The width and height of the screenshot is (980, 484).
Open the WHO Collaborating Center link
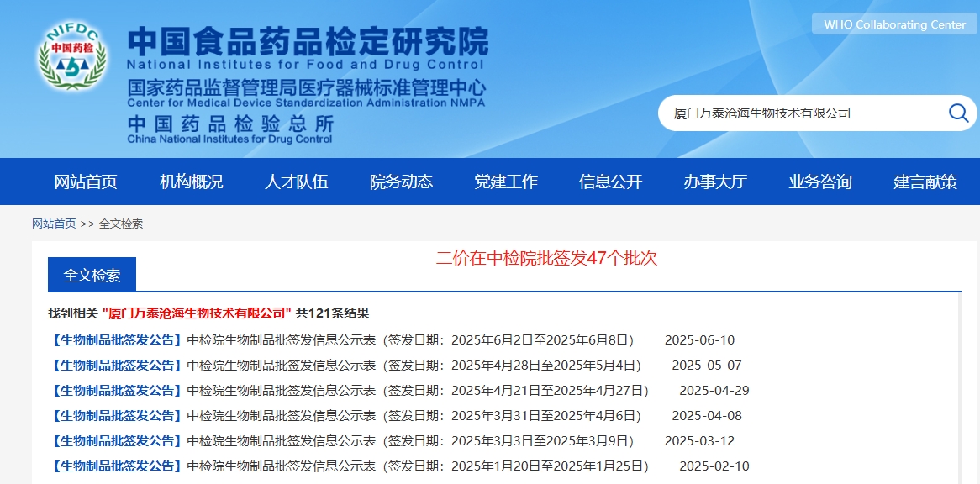point(894,24)
